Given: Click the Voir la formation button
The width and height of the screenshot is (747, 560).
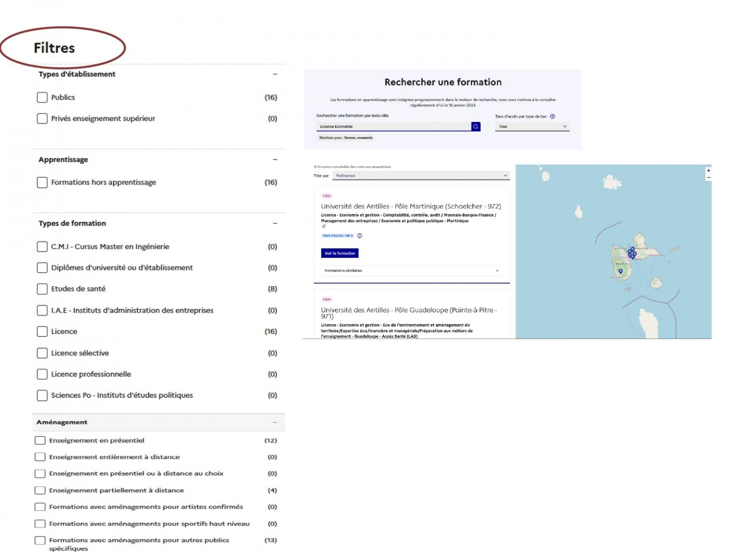Looking at the screenshot, I should 340,254.
